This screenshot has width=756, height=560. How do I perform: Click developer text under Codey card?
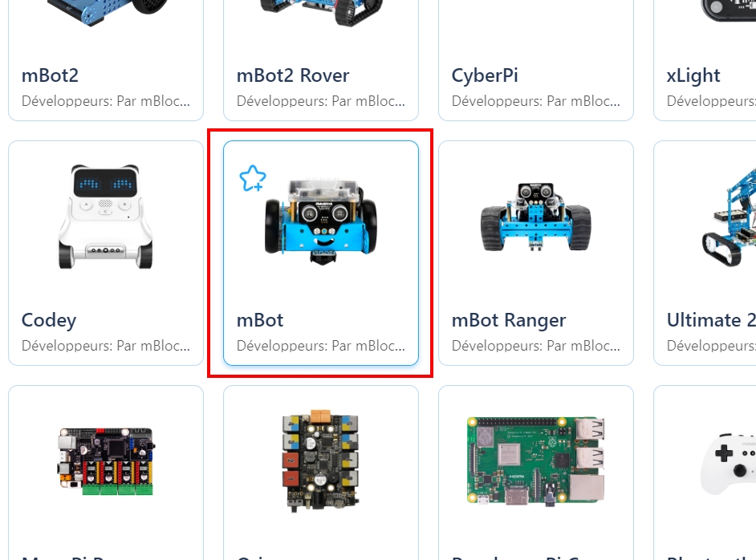tap(106, 346)
